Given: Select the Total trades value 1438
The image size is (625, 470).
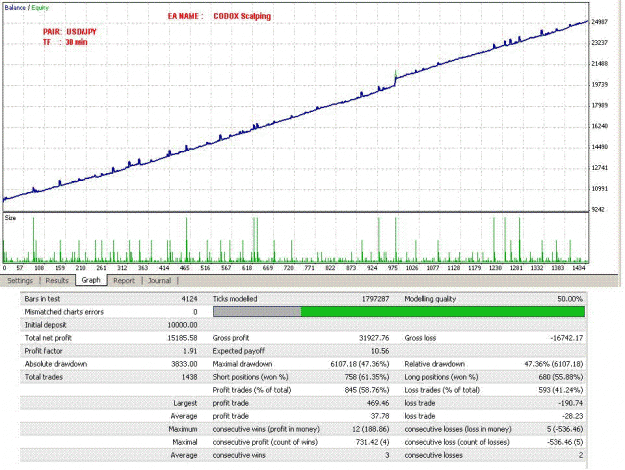Looking at the screenshot, I should [x=190, y=377].
